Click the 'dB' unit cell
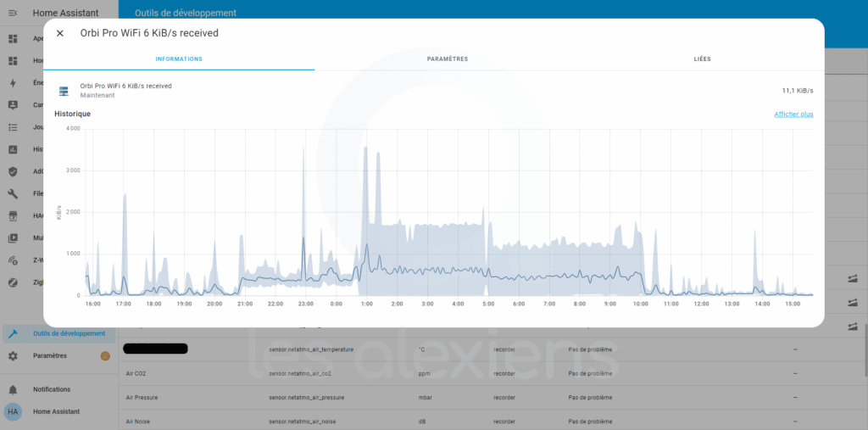Screen dimensions: 868x430 coord(422,422)
